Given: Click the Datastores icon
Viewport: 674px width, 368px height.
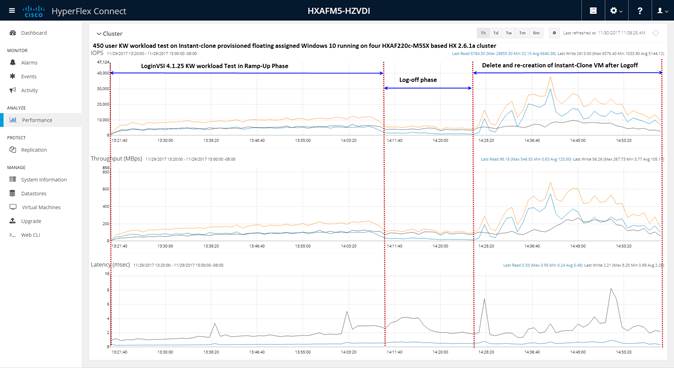Looking at the screenshot, I should click(x=12, y=193).
